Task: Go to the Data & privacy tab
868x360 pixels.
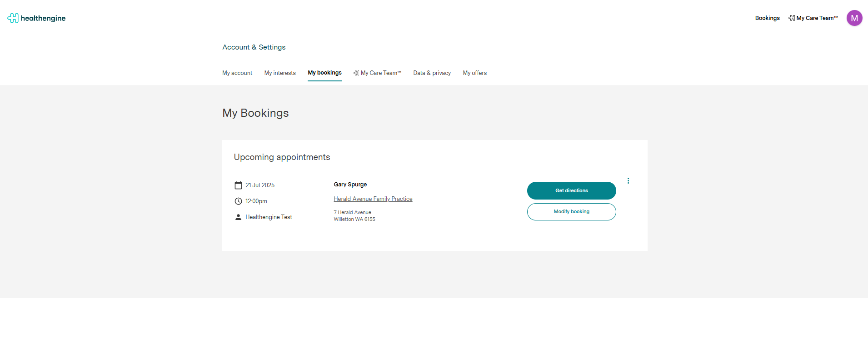Action: pyautogui.click(x=432, y=73)
